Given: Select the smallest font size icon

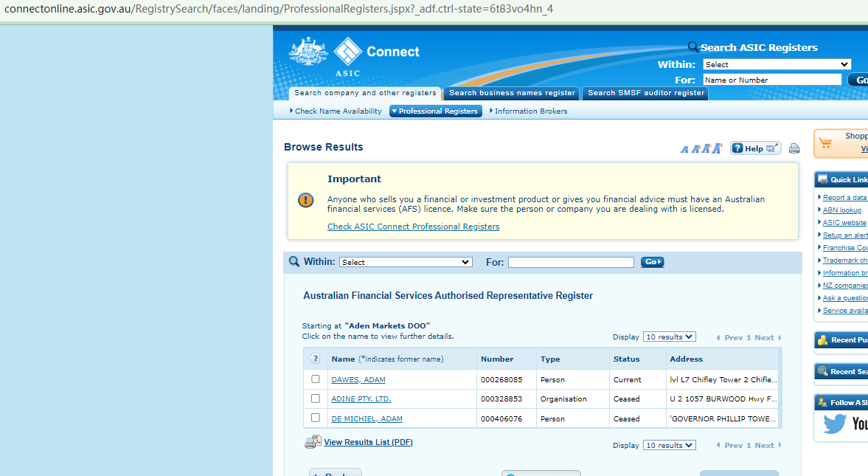Looking at the screenshot, I should pyautogui.click(x=685, y=149).
